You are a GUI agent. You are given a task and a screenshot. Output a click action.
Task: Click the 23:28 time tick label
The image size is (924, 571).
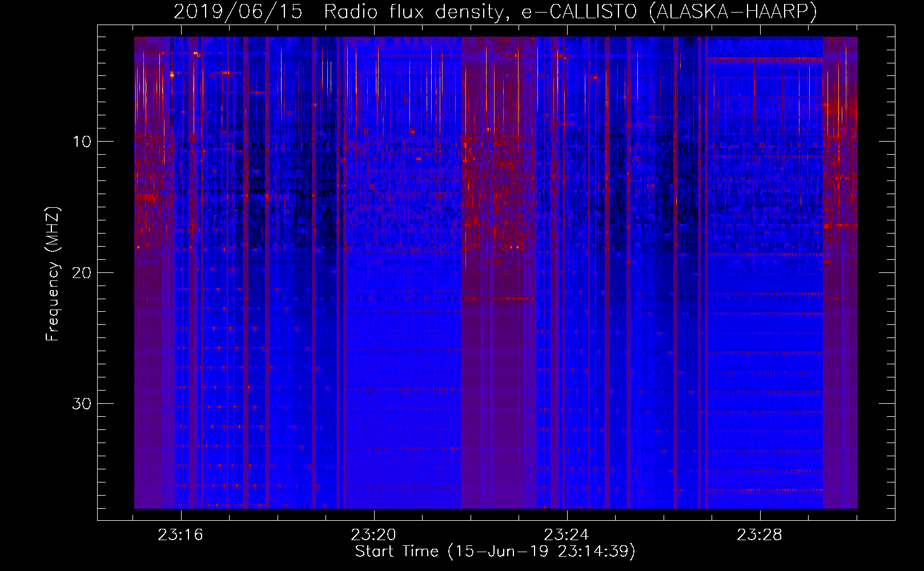point(760,535)
